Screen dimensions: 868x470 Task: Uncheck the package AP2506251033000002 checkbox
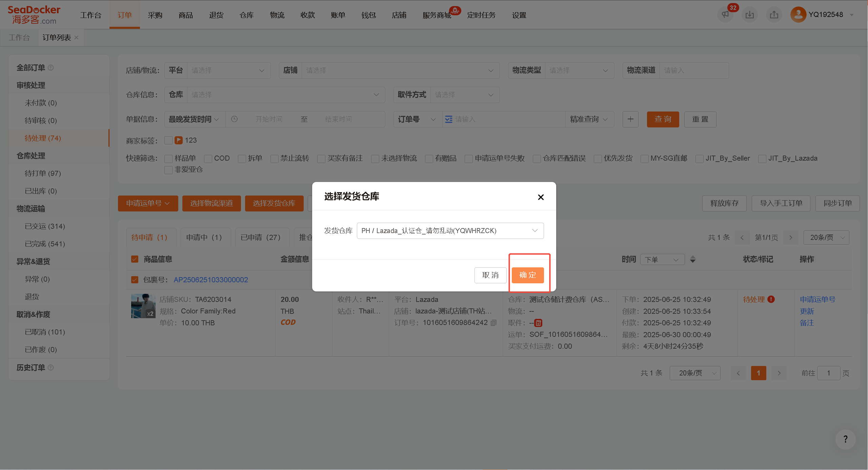tap(135, 280)
